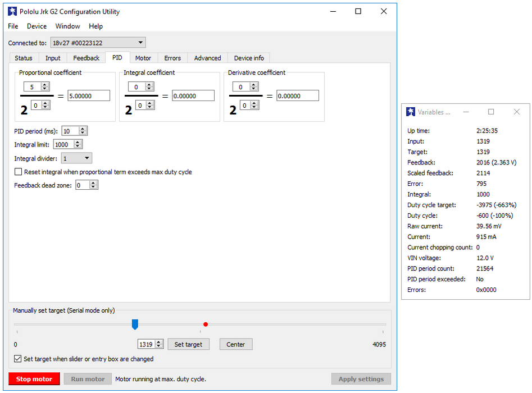Viewport: 532px width, 393px height.
Task: Click the Center button
Action: click(x=235, y=344)
